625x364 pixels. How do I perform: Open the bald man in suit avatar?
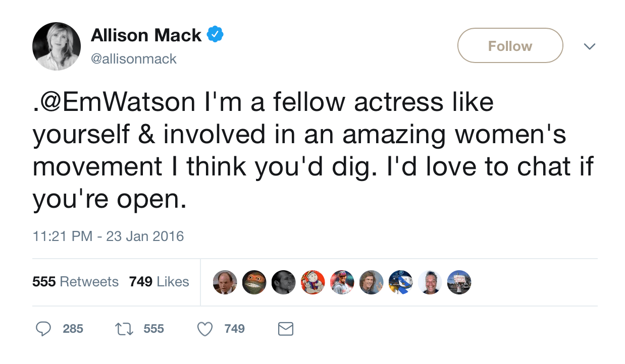pos(225,282)
